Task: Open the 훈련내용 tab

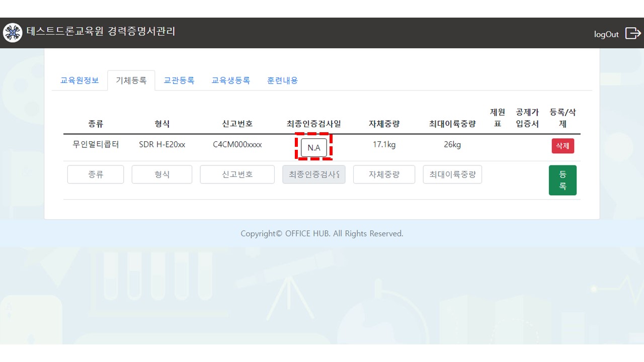Action: (282, 80)
